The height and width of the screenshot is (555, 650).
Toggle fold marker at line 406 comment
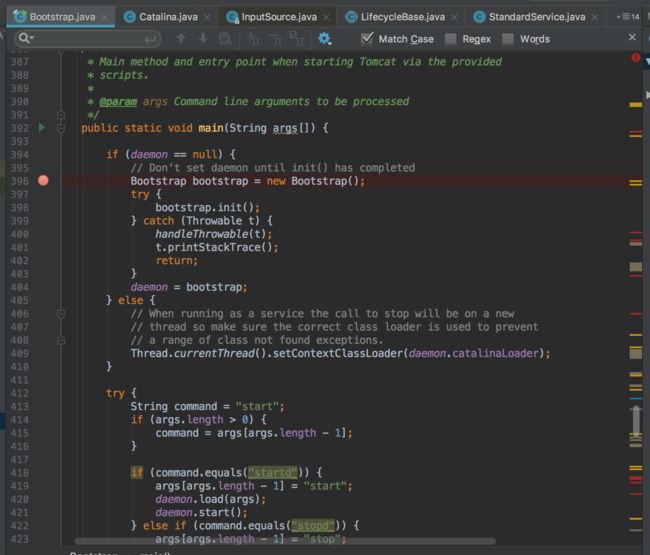61,314
